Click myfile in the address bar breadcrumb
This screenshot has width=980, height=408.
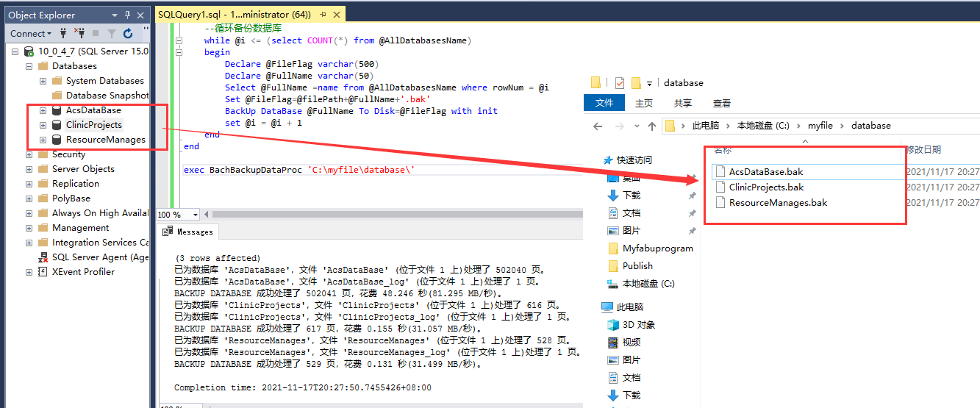tap(820, 126)
